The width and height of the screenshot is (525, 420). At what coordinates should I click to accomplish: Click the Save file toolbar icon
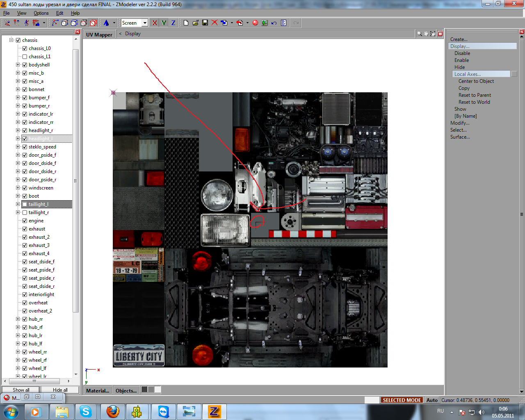pyautogui.click(x=205, y=23)
